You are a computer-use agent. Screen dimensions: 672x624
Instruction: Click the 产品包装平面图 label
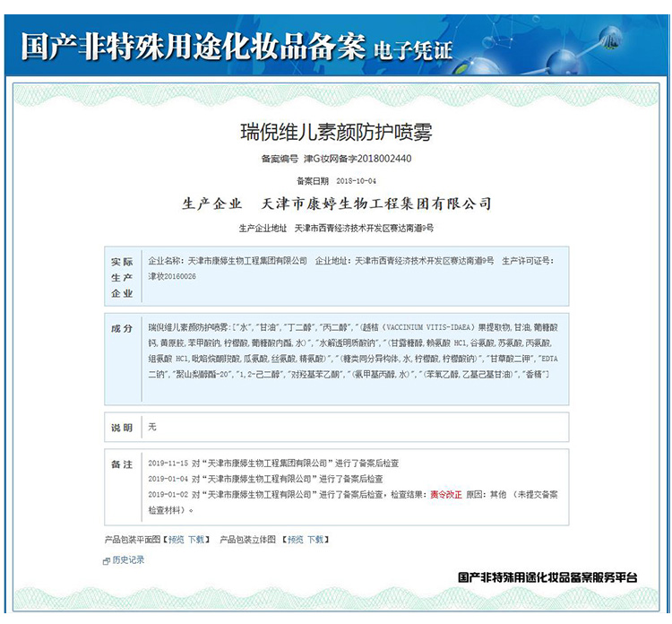click(133, 540)
